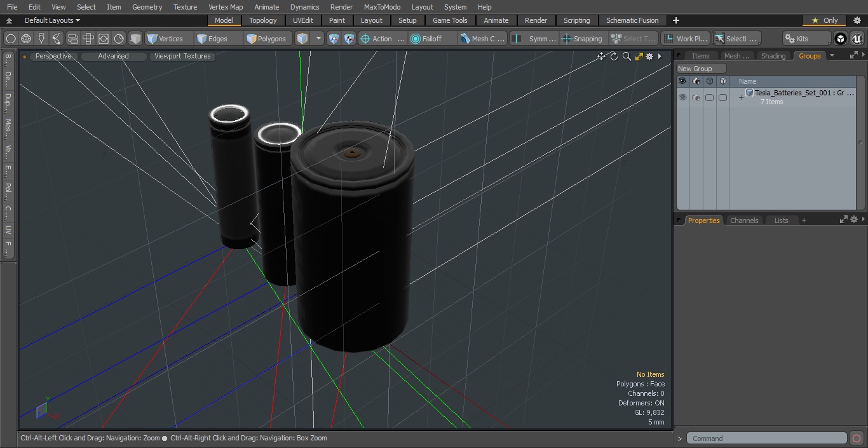Image resolution: width=868 pixels, height=448 pixels.
Task: Open the Vertex Map menu
Action: [x=226, y=7]
